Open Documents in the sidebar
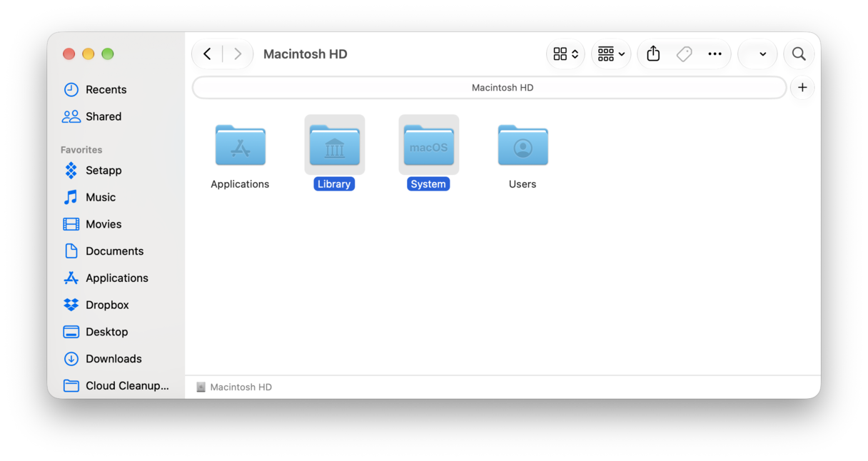868x461 pixels. [116, 251]
